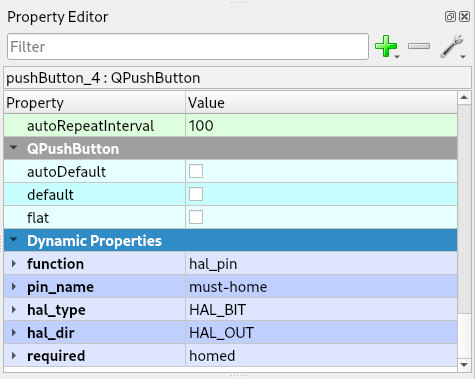Click the minus remove dynamic property icon

click(x=419, y=46)
